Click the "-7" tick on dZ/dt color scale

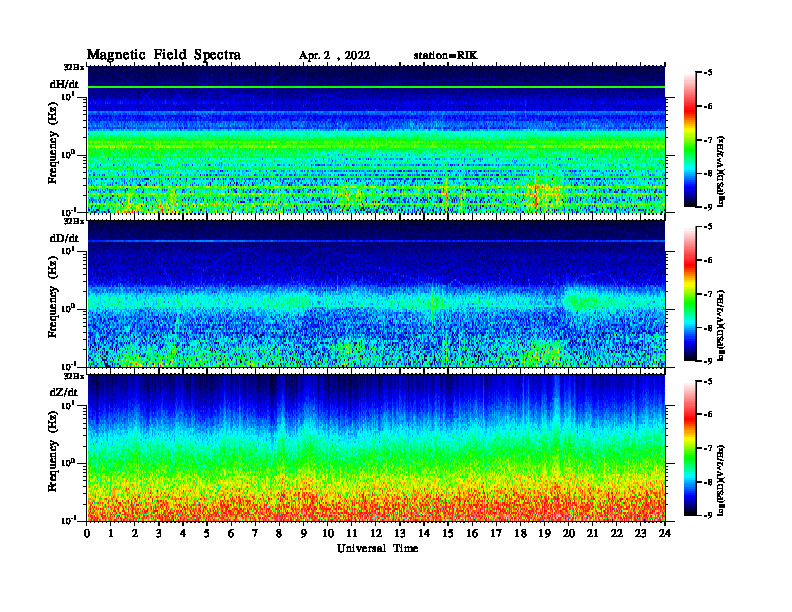pos(708,448)
